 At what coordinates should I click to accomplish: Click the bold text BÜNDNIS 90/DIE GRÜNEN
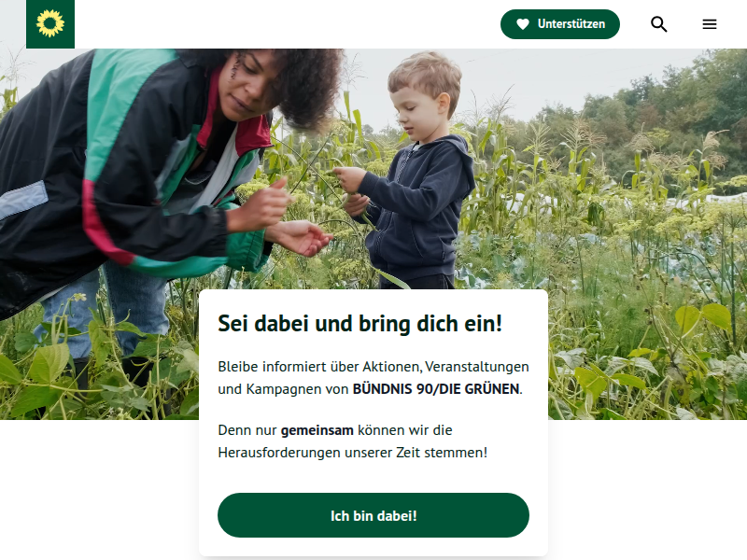[x=435, y=389]
